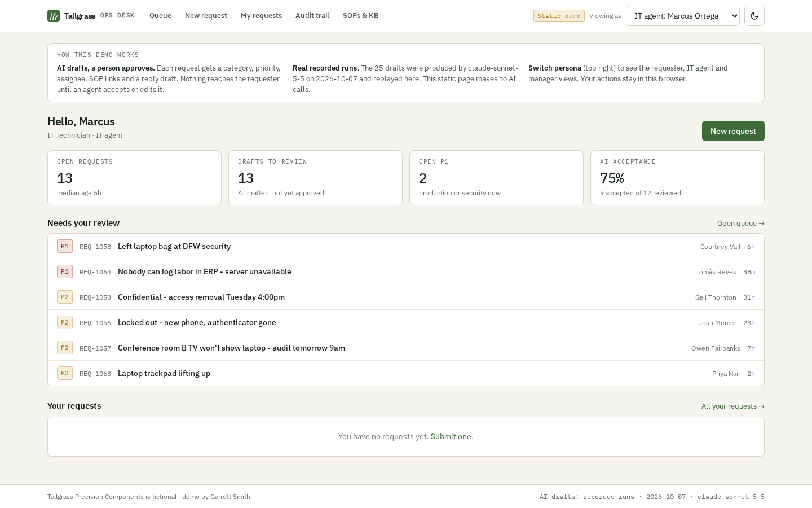Viewport: 812px width, 508px height.
Task: Click the Tallgrass logo icon
Action: click(x=54, y=16)
